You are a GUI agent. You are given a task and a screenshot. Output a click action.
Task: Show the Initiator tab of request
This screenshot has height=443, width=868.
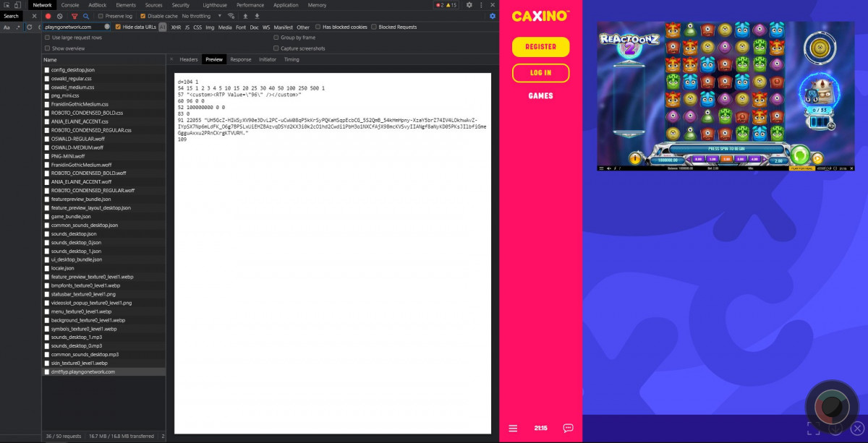(268, 59)
